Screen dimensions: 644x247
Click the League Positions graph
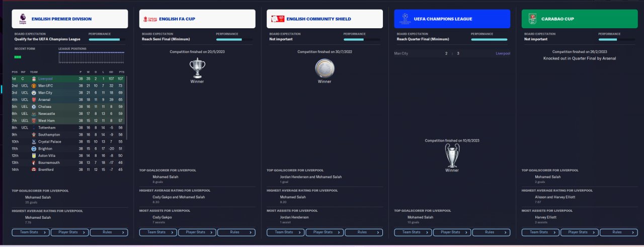click(92, 57)
